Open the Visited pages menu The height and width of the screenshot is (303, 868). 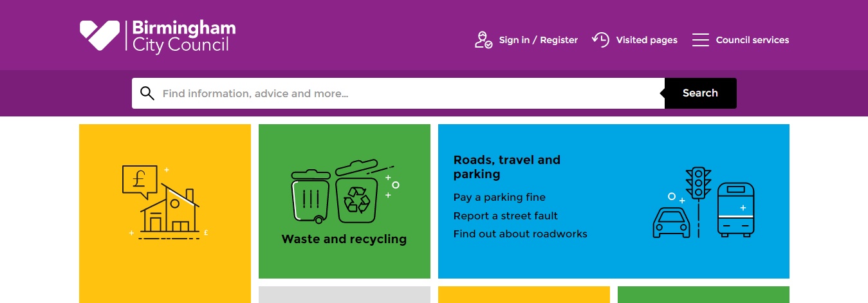click(647, 40)
